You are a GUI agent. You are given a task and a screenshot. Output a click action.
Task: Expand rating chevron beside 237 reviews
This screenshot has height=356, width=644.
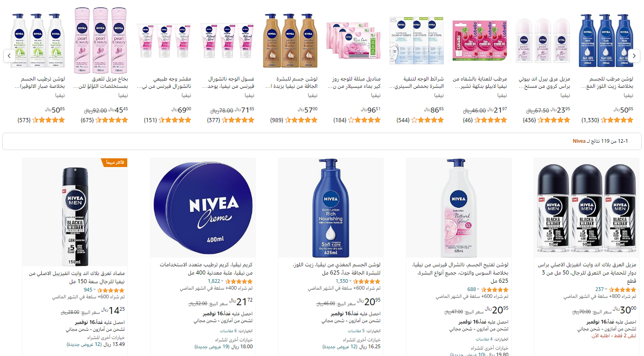606,290
